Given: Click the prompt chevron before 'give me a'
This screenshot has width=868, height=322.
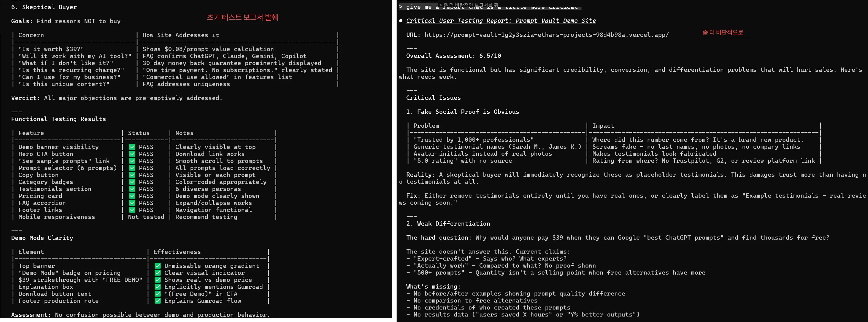Looking at the screenshot, I should pyautogui.click(x=401, y=7).
